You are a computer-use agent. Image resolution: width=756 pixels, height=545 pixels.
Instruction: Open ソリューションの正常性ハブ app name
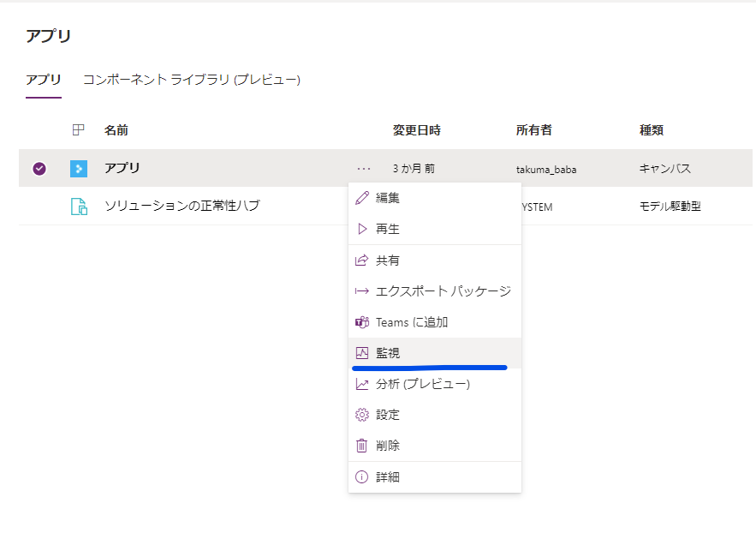point(182,206)
